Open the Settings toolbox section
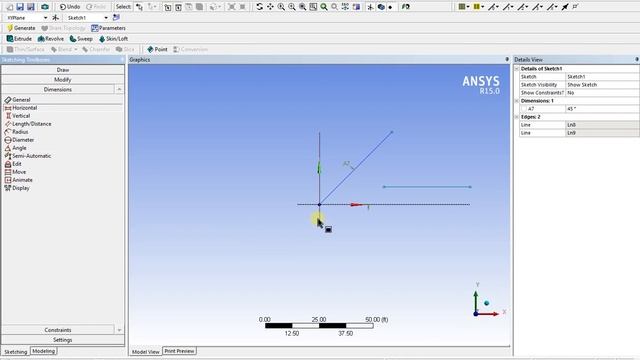Screen dimensions: 640x360 point(62,340)
